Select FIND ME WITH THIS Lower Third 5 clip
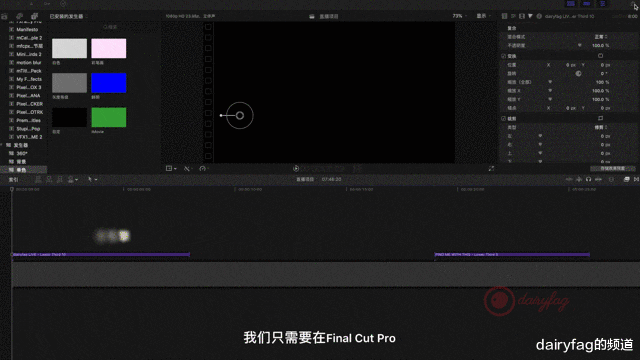The height and width of the screenshot is (360, 640). click(x=512, y=254)
